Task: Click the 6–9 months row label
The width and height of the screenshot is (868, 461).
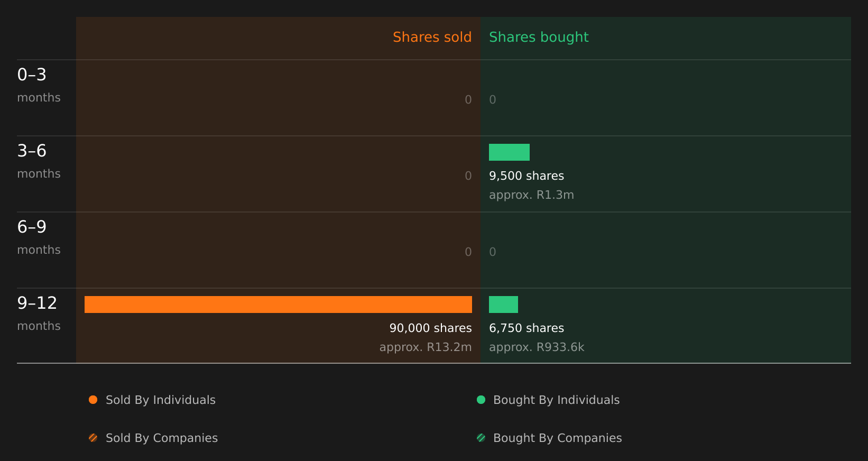Action: tap(39, 237)
